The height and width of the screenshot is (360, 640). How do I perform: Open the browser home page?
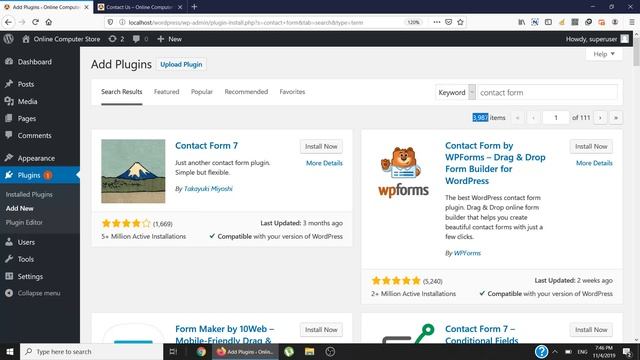49,22
